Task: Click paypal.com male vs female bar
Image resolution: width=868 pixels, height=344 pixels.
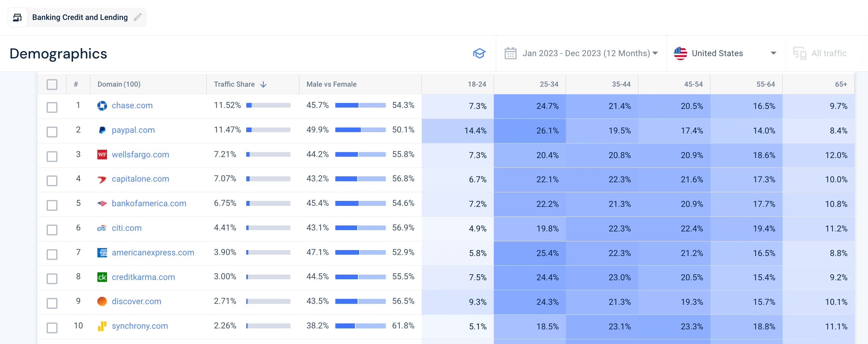Action: pyautogui.click(x=360, y=130)
